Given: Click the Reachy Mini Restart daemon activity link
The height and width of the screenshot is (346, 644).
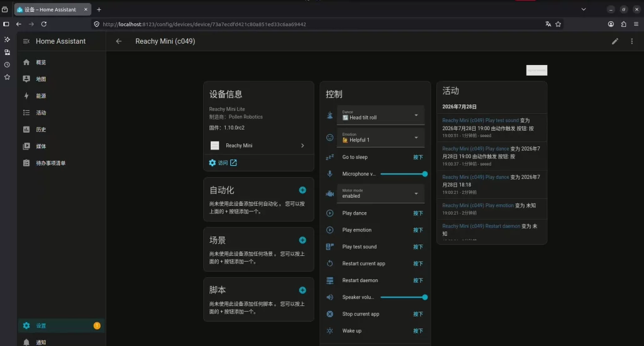Looking at the screenshot, I should (x=481, y=226).
